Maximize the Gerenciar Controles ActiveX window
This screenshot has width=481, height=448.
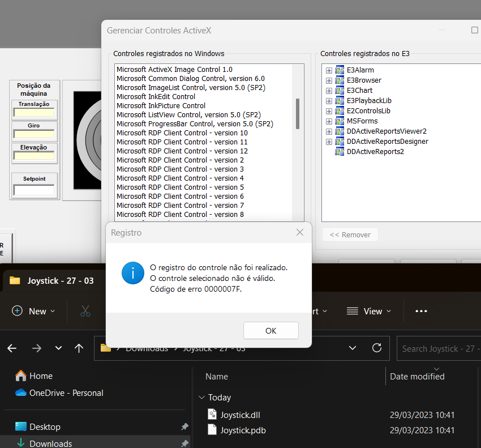coord(475,30)
